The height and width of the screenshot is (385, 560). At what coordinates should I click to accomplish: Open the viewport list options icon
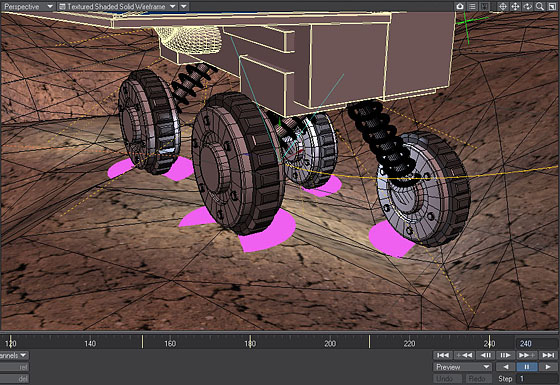[472, 6]
